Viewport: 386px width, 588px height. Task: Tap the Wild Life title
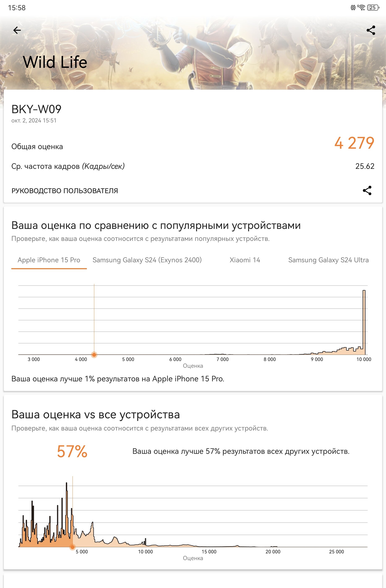click(55, 62)
